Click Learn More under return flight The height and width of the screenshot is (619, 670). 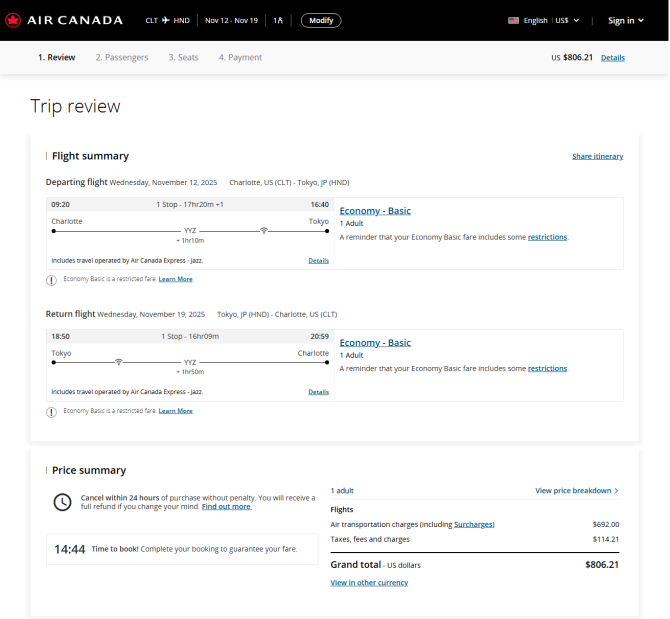click(176, 411)
